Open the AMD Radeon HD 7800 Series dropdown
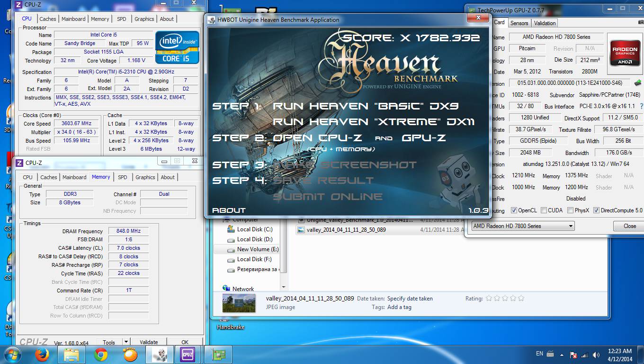Screen dimensions: 644x364 coord(523,226)
